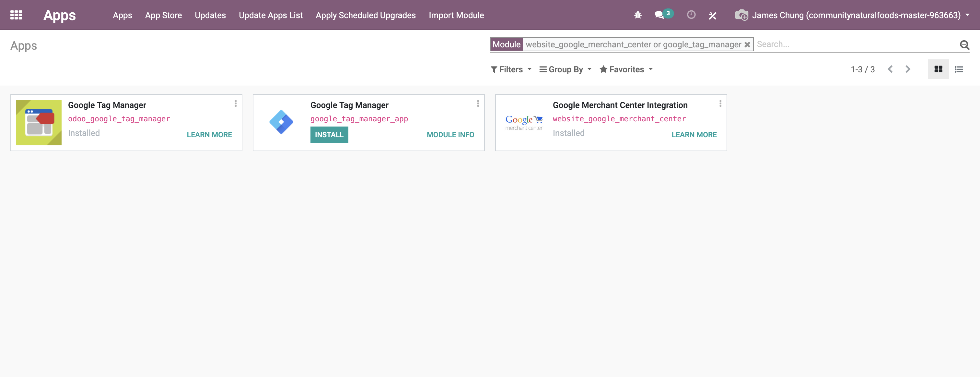
Task: Click website_google_merchant_center technical name
Action: point(619,119)
